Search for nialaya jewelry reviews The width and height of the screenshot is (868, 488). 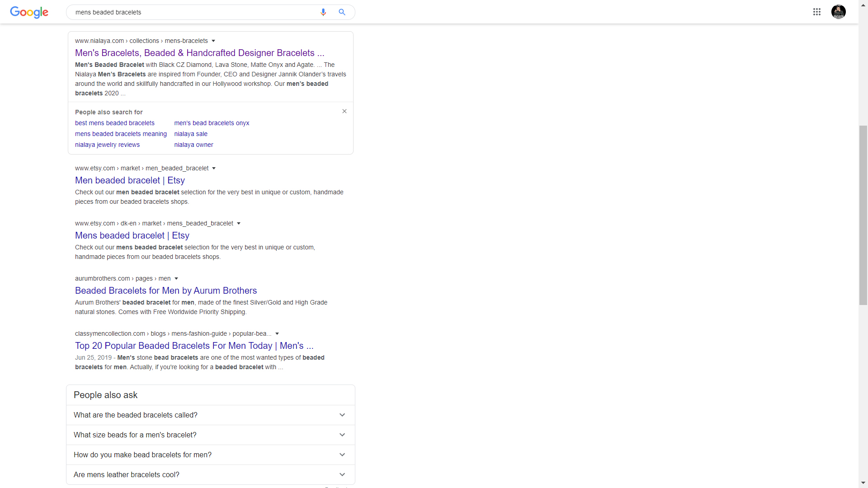pos(107,145)
